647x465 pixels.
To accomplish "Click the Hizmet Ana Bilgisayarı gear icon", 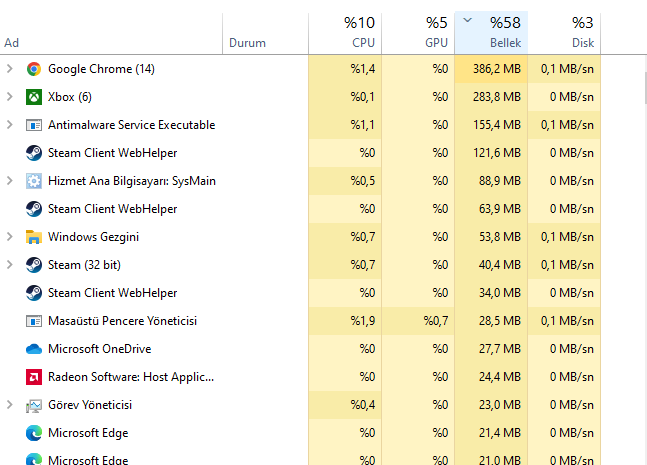I will coord(34,181).
